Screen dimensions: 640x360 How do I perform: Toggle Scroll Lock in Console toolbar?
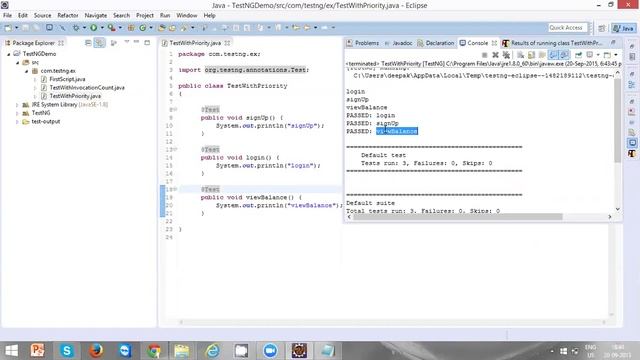(531, 55)
